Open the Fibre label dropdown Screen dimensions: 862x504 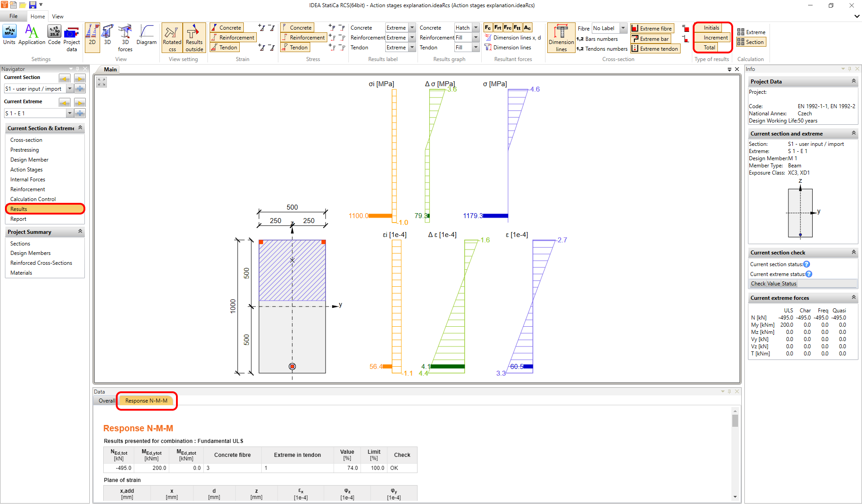[623, 28]
